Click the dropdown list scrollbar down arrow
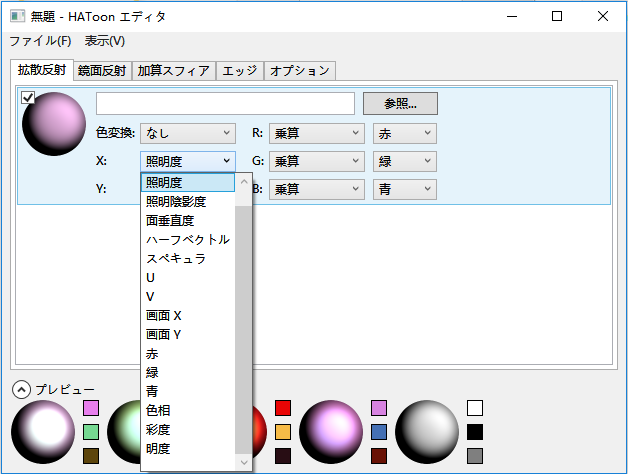 point(244,462)
